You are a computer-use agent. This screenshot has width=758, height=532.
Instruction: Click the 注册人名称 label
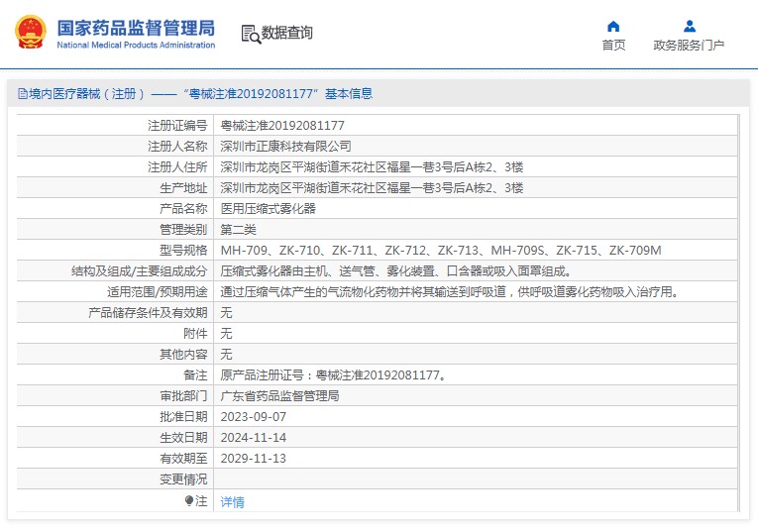click(x=177, y=147)
